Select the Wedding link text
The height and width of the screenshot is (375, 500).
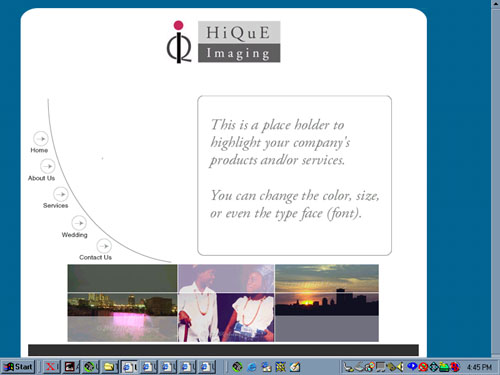[x=74, y=235]
